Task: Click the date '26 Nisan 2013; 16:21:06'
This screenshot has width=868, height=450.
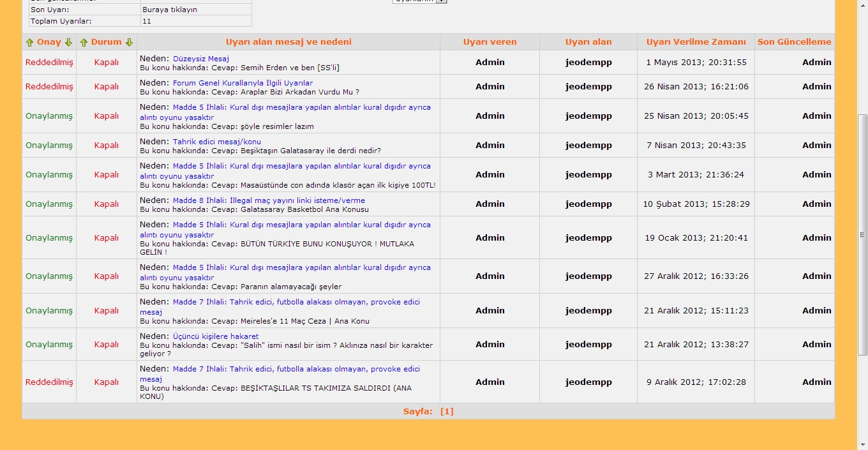Action: pyautogui.click(x=696, y=87)
